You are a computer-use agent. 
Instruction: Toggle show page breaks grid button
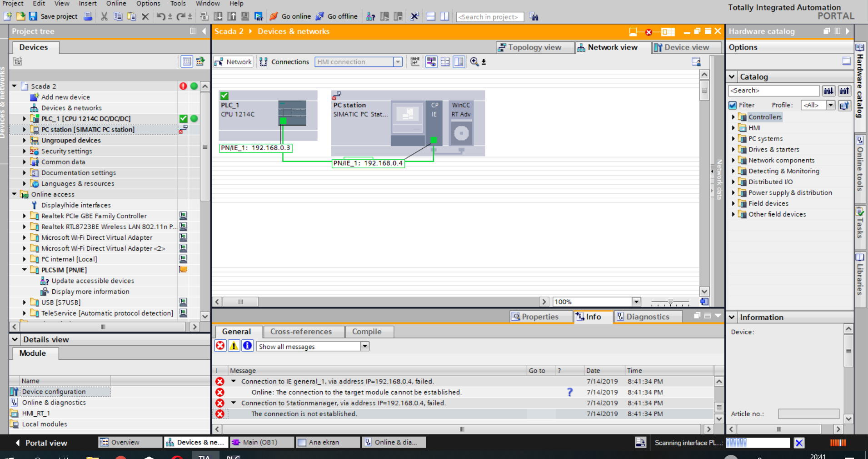445,61
